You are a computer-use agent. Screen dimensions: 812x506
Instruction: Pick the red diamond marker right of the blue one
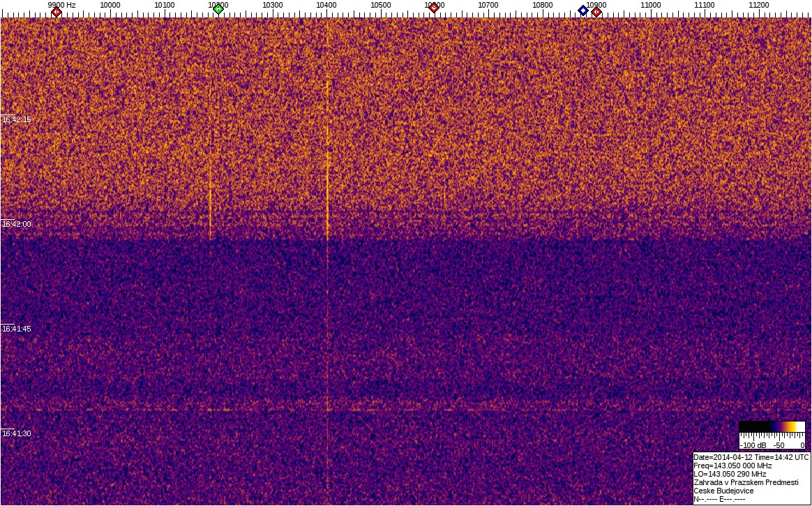click(596, 12)
